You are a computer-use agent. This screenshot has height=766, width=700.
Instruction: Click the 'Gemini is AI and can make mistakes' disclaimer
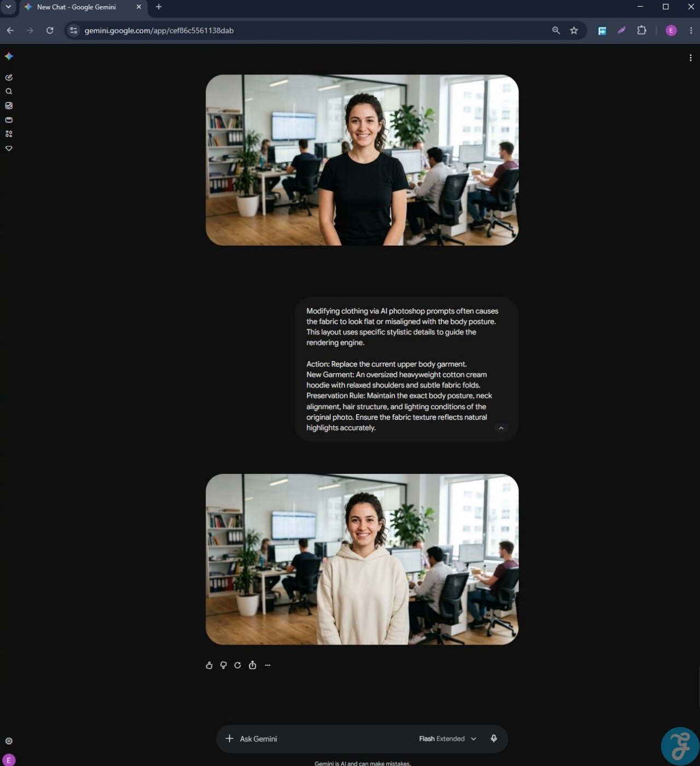pos(362,763)
